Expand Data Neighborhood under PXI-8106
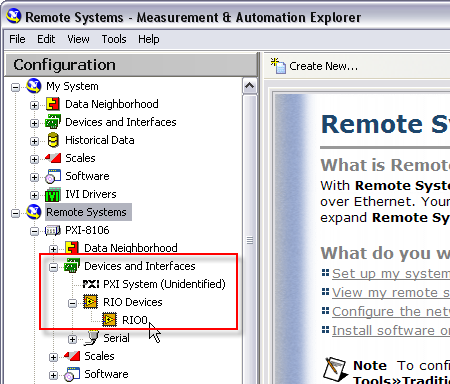 click(x=53, y=249)
